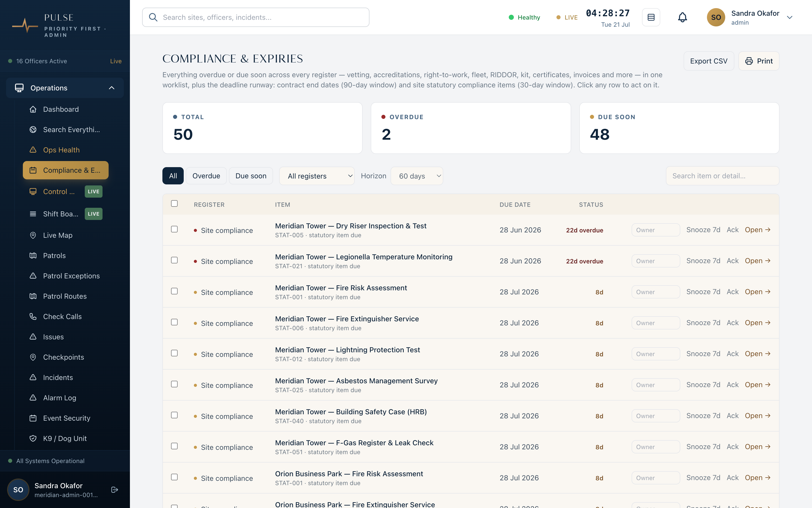Viewport: 812px width, 508px height.
Task: Snooze 7d the Dry Riser Inspection item
Action: pyautogui.click(x=703, y=230)
